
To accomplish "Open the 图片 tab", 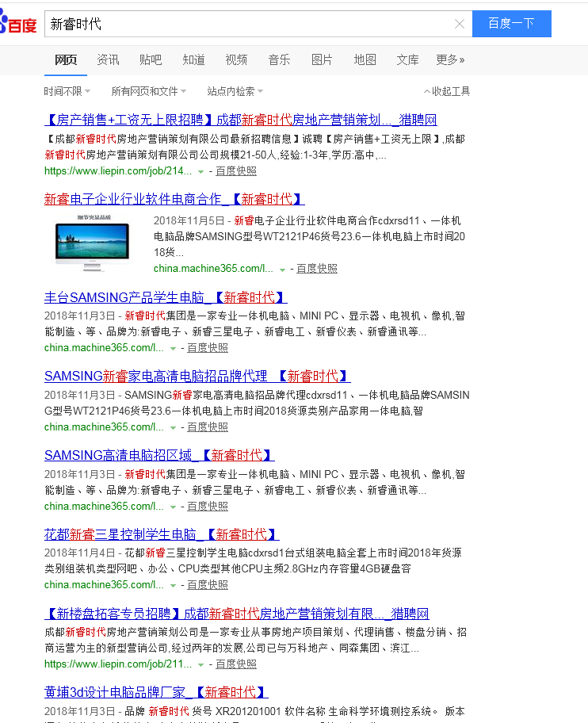I will pos(322,60).
